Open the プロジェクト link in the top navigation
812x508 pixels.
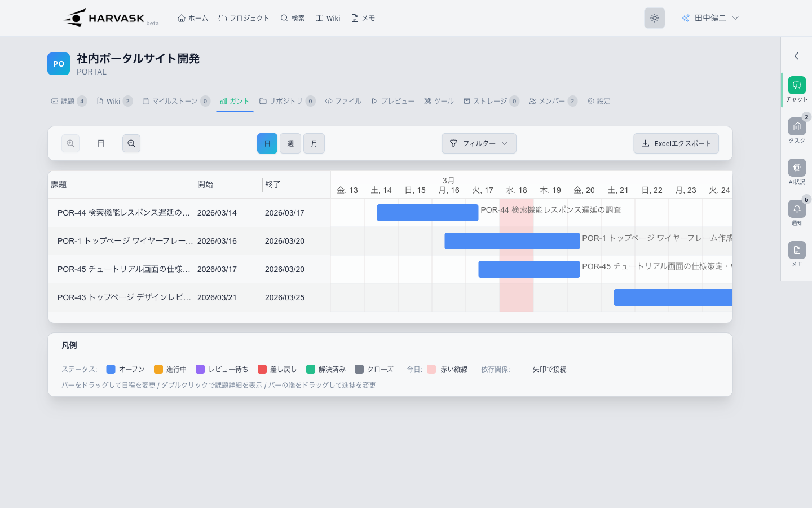tap(244, 18)
